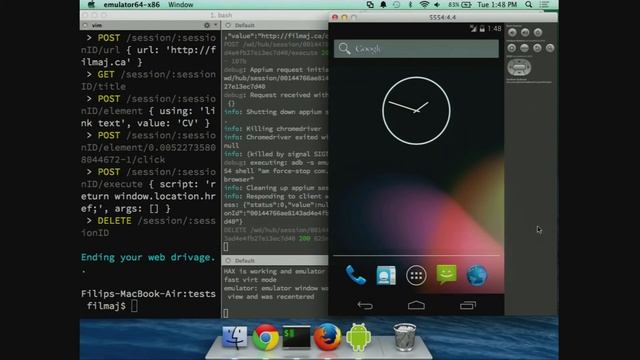
Task: Launch Google Chrome from the Dock
Action: (266, 337)
